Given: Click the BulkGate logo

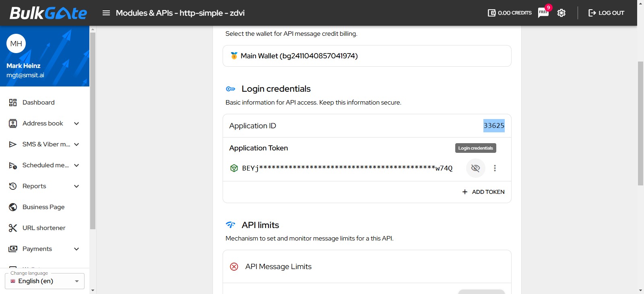Looking at the screenshot, I should [48, 13].
